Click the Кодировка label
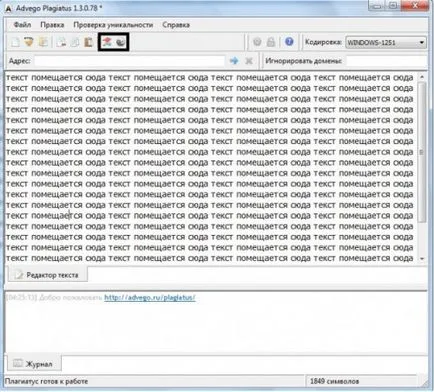 tap(323, 42)
